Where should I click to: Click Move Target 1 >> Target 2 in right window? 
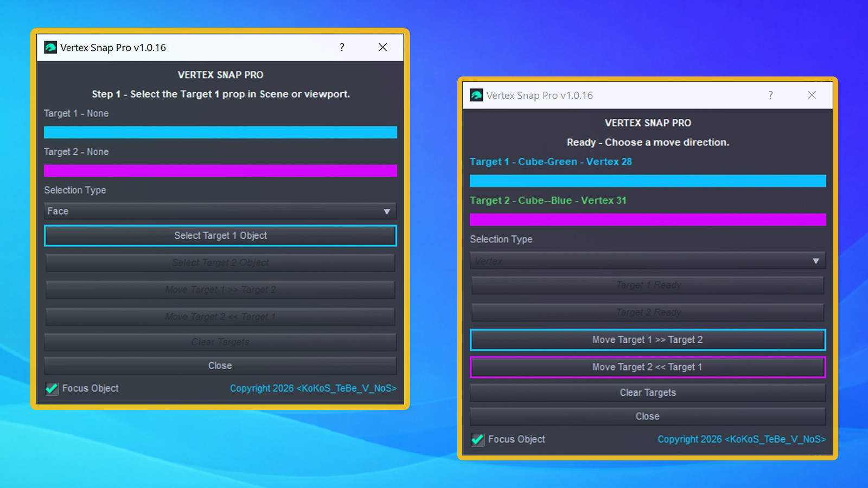648,340
